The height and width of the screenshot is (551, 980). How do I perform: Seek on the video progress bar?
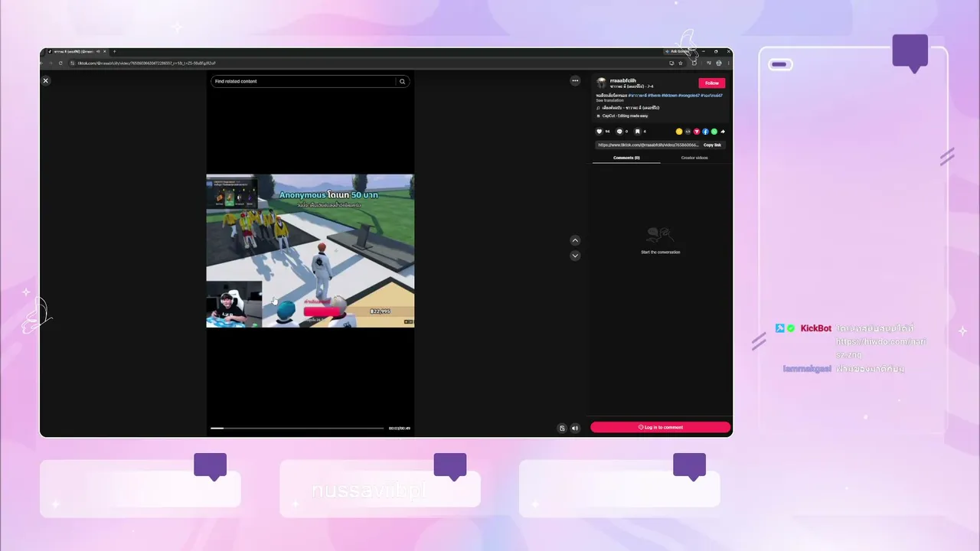(x=297, y=428)
